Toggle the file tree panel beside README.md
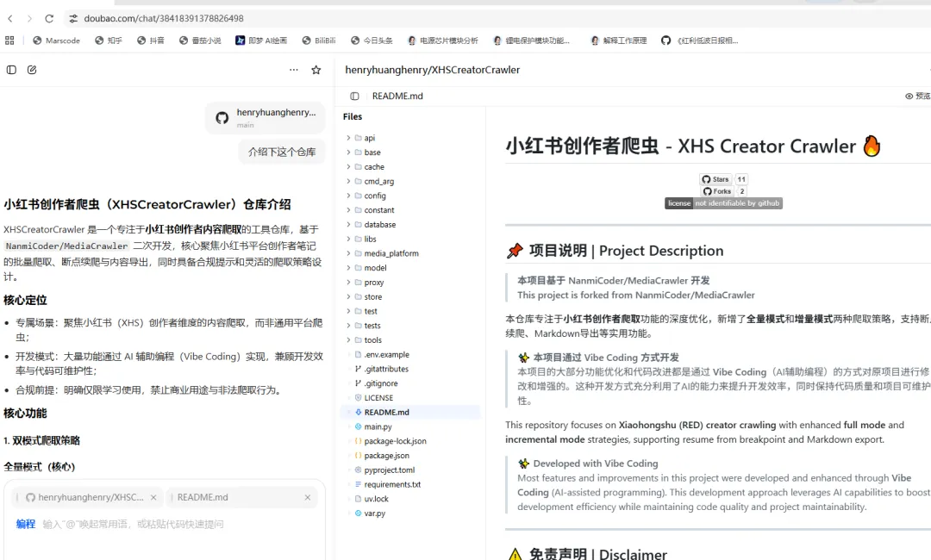931x560 pixels. pos(354,96)
